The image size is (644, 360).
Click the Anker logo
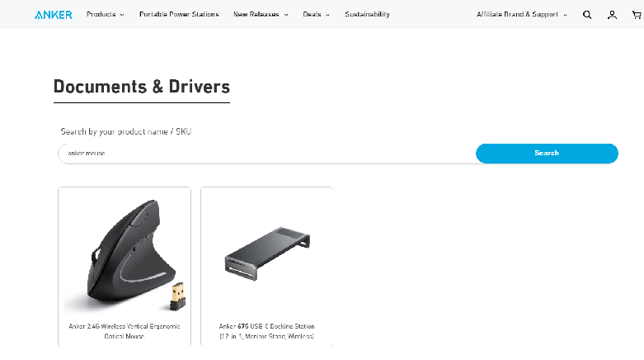(54, 15)
